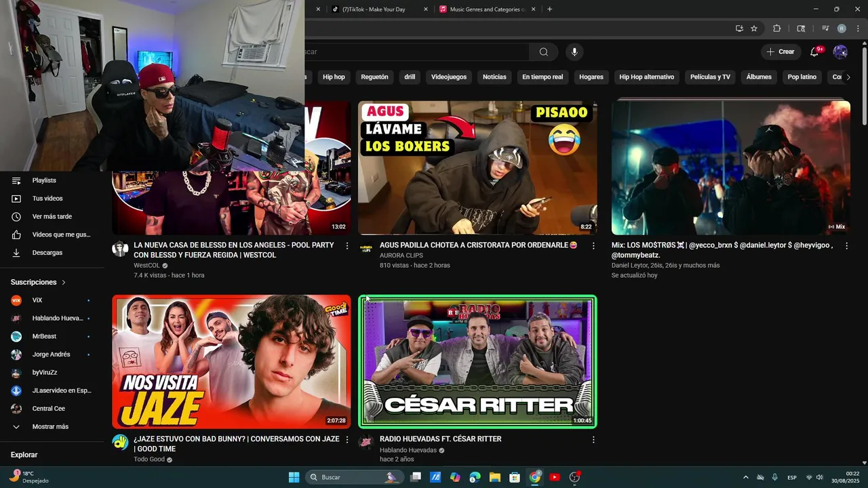Open the YouTube account avatar menu
The image size is (868, 488).
[x=840, y=52]
